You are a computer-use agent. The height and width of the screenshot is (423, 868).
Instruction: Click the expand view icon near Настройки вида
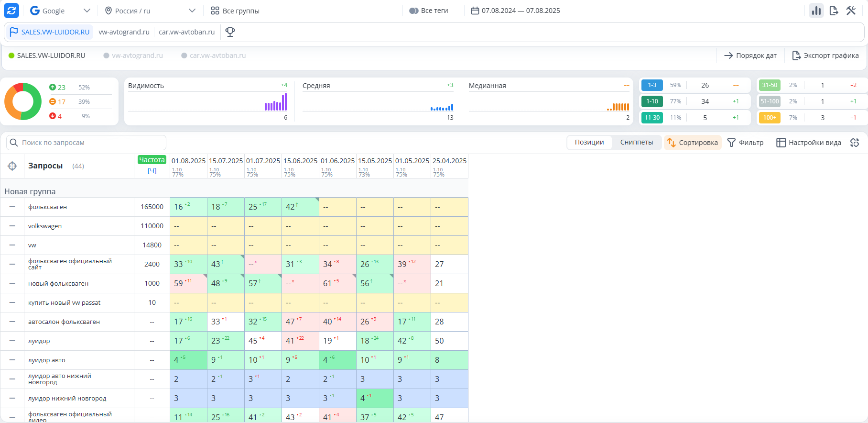855,143
